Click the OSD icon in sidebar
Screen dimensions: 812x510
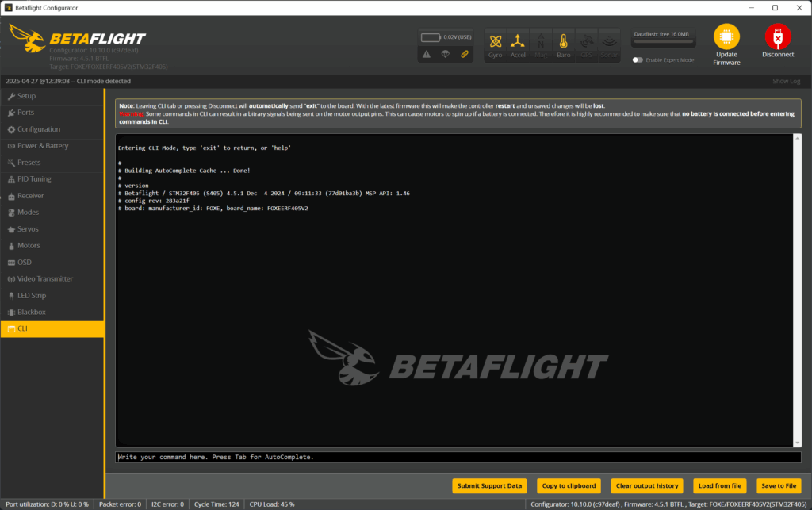[x=11, y=263]
